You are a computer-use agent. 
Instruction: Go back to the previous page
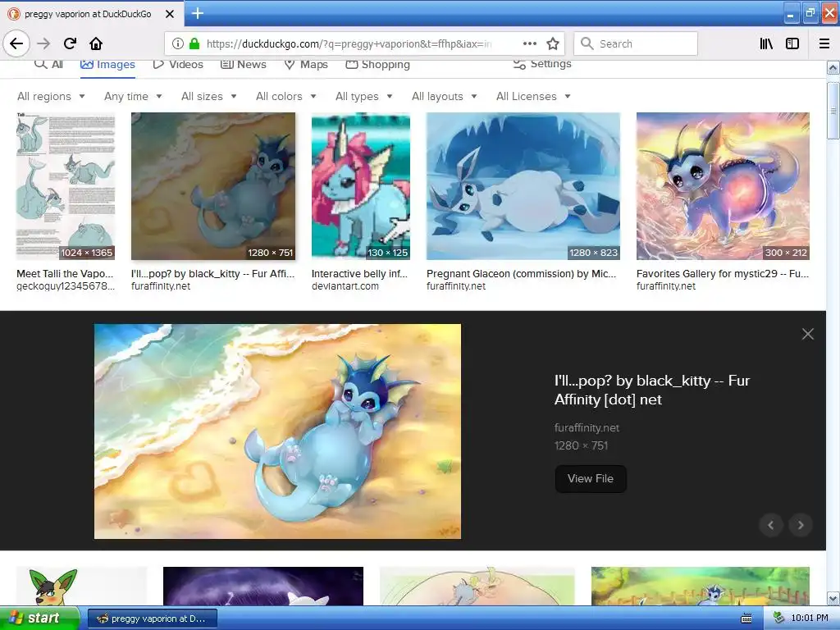coord(16,43)
